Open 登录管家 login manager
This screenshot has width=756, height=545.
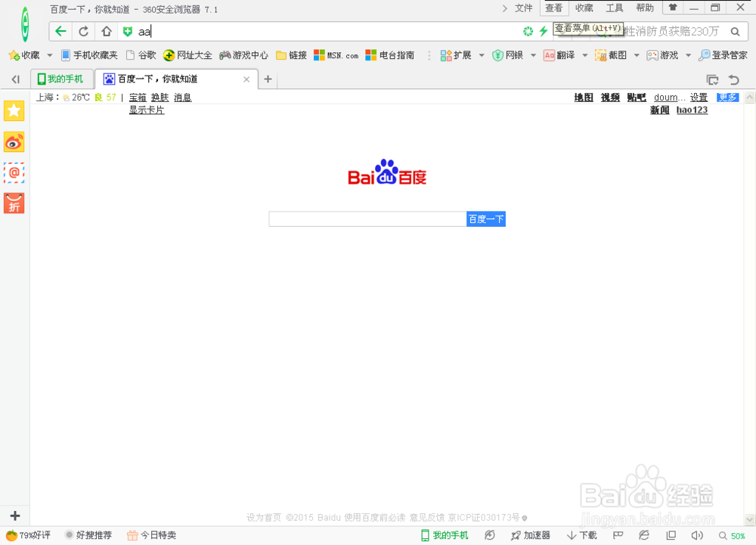(x=723, y=55)
